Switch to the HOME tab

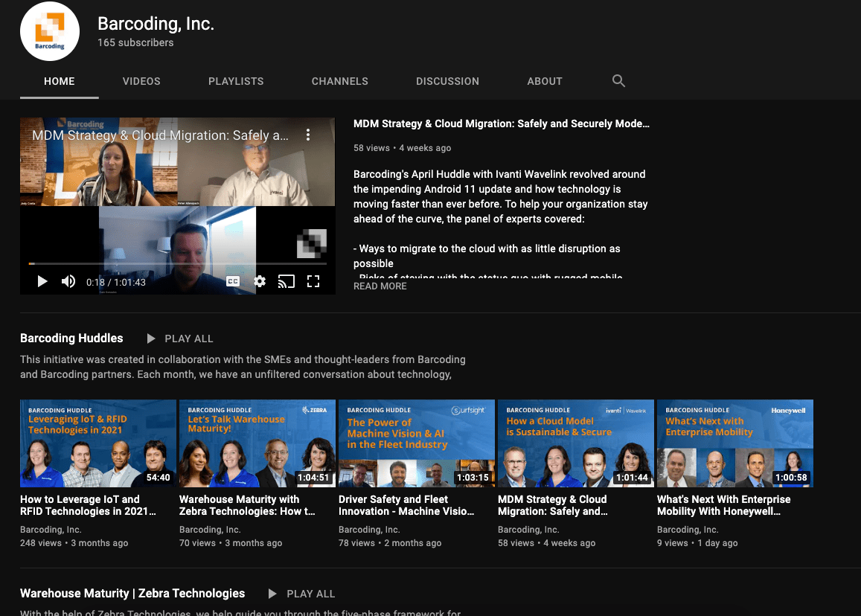click(60, 81)
